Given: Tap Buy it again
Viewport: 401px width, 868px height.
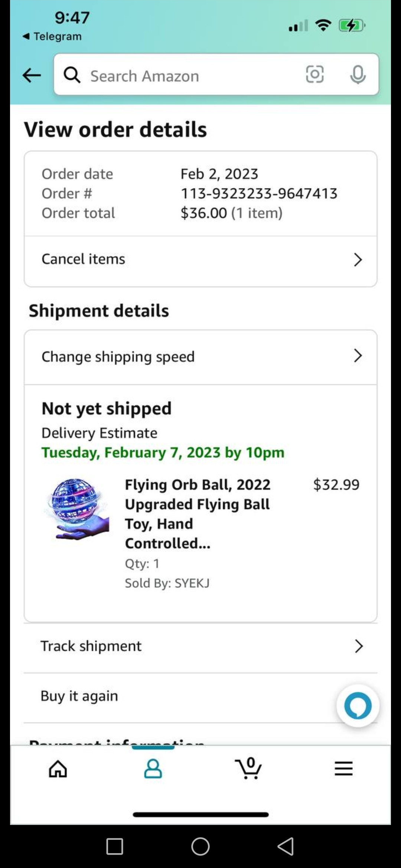Looking at the screenshot, I should (x=79, y=696).
